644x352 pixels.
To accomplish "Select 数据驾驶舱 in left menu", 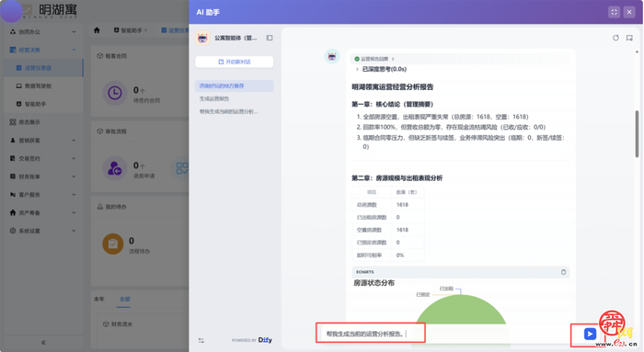I will point(43,85).
